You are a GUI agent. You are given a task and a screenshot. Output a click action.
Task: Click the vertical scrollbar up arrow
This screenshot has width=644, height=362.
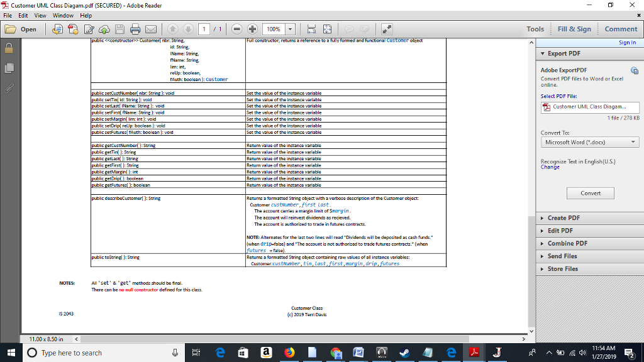[x=531, y=43]
